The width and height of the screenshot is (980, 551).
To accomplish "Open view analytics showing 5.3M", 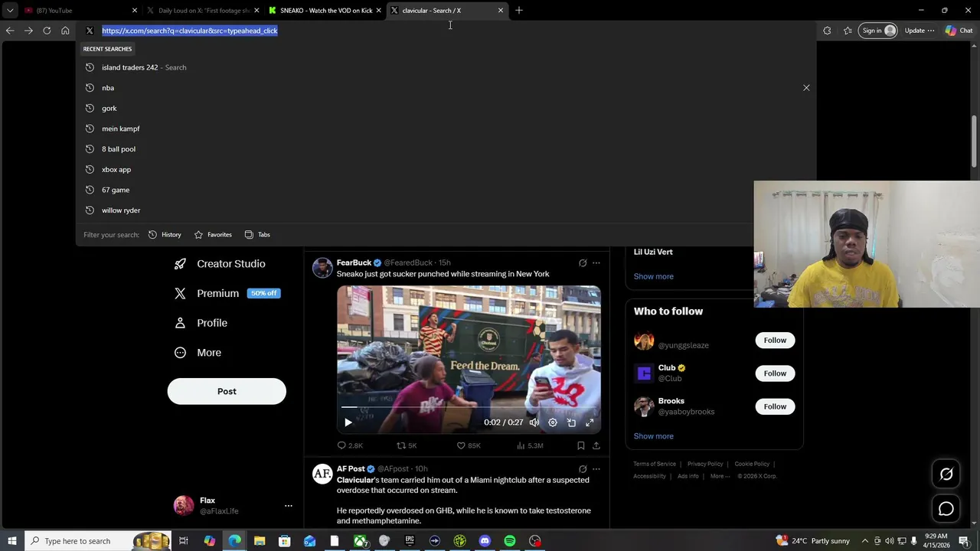I will click(x=521, y=445).
